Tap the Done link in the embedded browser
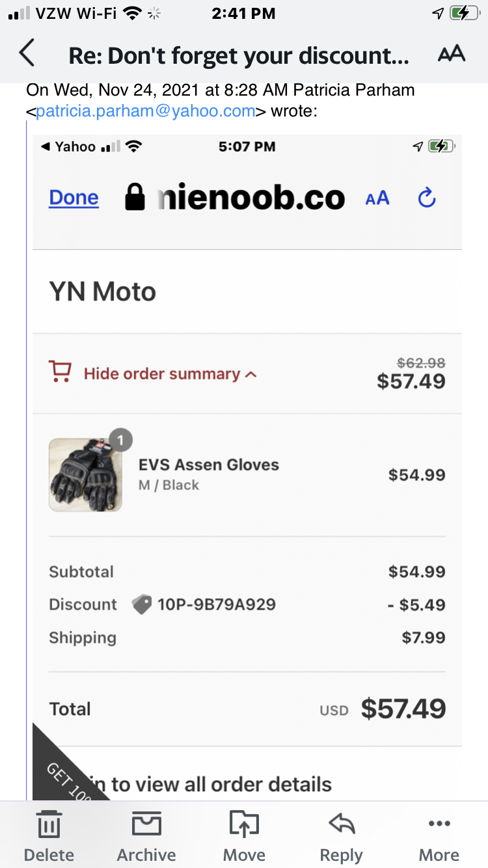Viewport: 488px width, 868px height. pyautogui.click(x=74, y=198)
